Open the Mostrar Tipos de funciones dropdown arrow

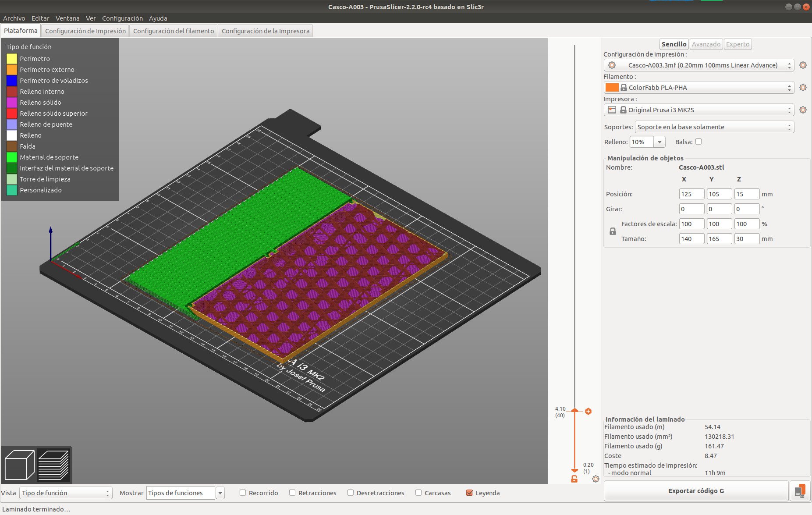(220, 493)
